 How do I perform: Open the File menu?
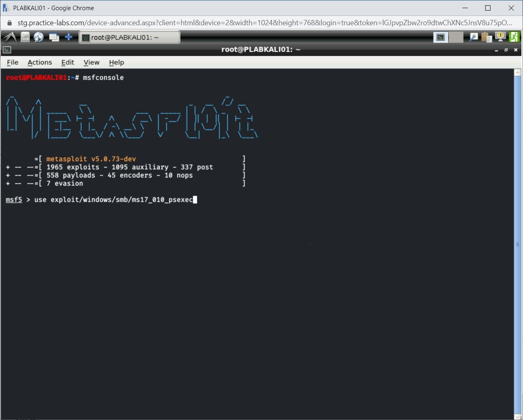coord(13,62)
